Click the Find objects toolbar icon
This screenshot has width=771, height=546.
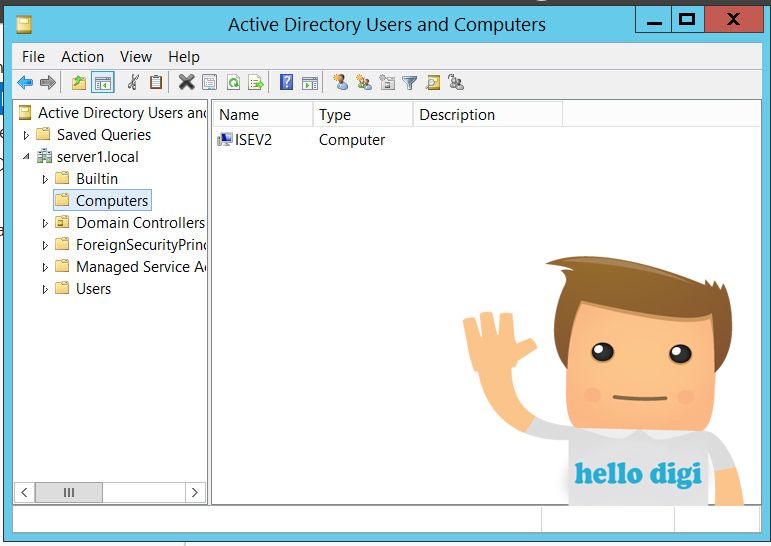(433, 82)
